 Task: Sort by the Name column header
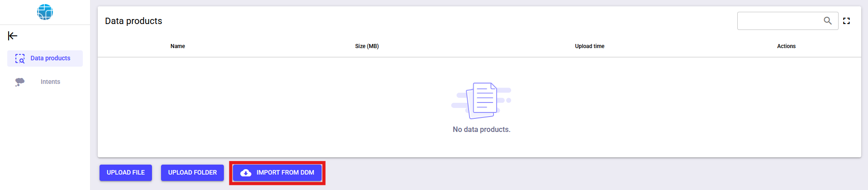click(178, 46)
